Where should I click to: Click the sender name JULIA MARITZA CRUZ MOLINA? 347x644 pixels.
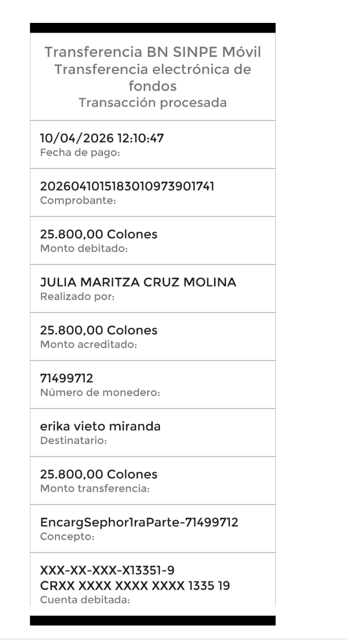click(x=138, y=282)
